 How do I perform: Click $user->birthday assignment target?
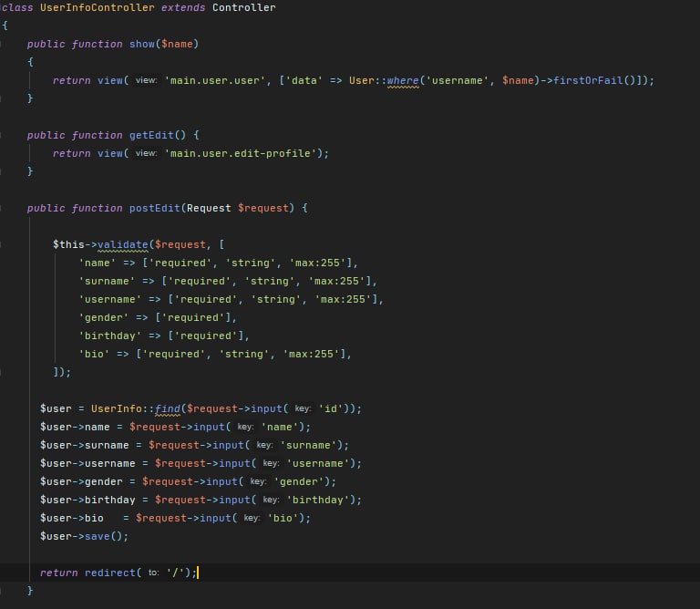click(87, 501)
